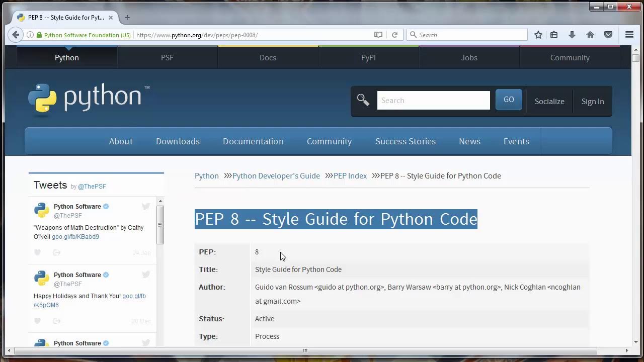The image size is (644, 362).
Task: Open the News navigation menu
Action: click(469, 141)
